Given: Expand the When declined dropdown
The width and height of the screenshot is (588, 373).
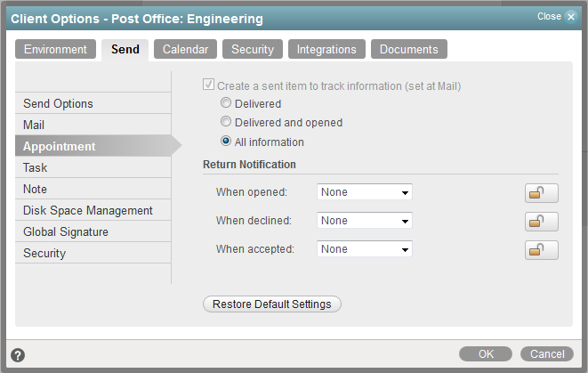Looking at the screenshot, I should click(365, 221).
